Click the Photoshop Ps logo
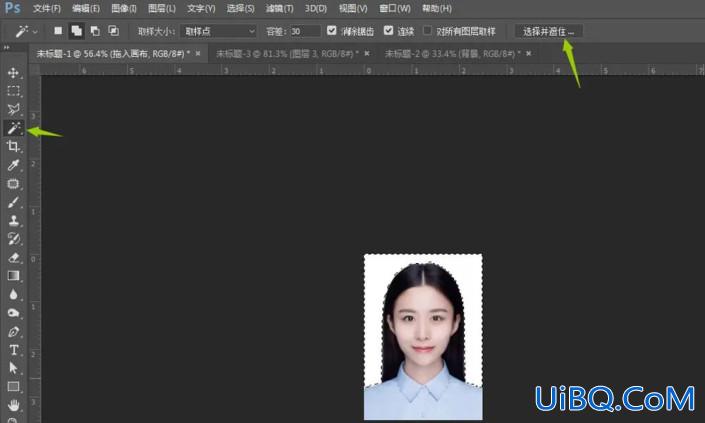 coord(12,8)
